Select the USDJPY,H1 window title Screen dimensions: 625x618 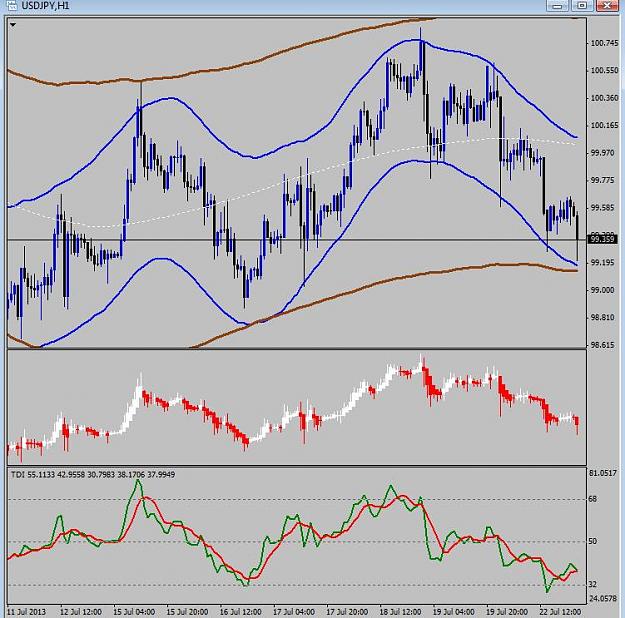pos(45,6)
